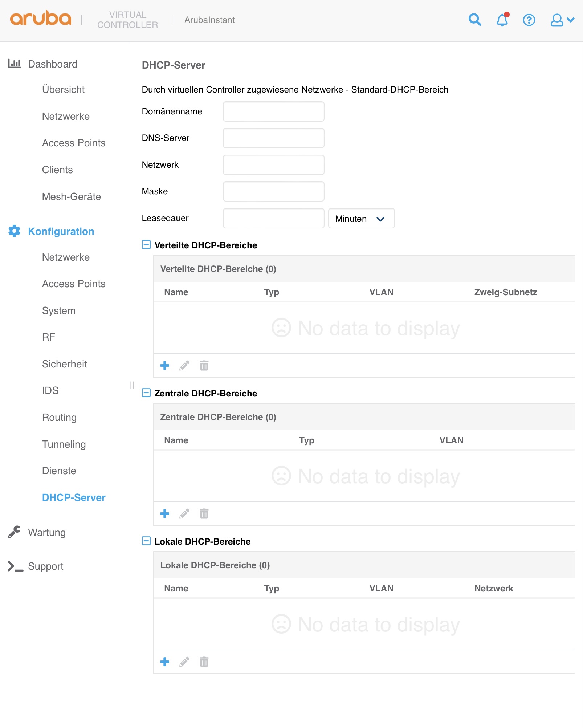Collapse the Zentrale DHCP-Bereiche section
This screenshot has width=583, height=728.
click(146, 393)
